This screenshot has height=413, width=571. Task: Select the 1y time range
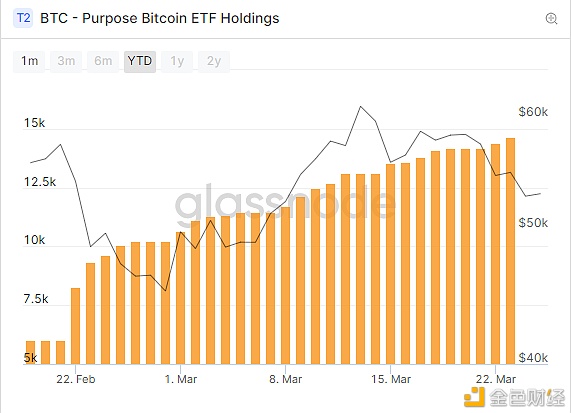[177, 61]
